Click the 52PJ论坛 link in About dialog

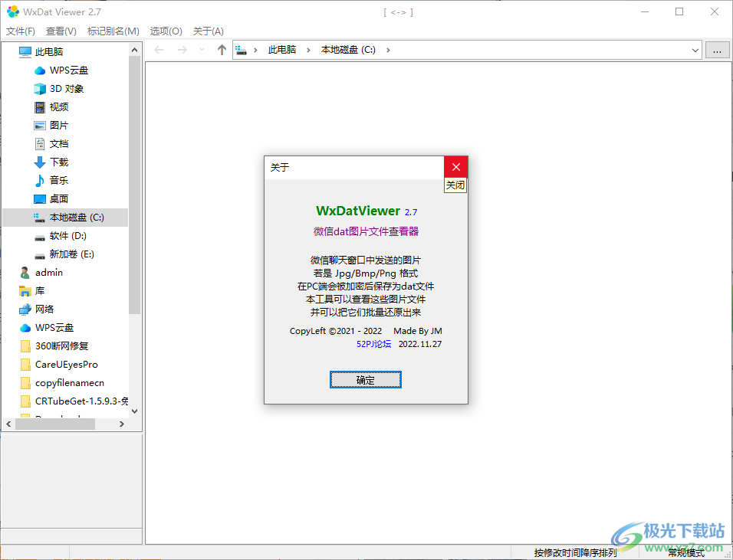click(x=373, y=343)
